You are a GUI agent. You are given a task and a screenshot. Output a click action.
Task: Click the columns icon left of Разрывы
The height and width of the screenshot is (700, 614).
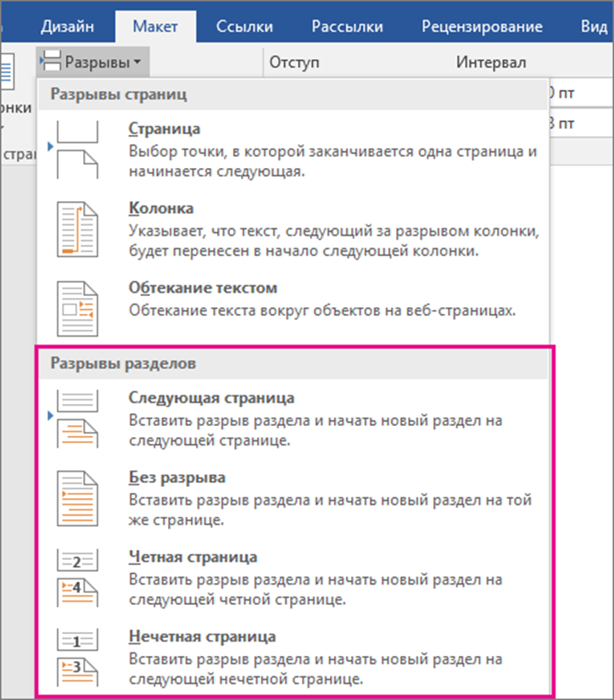click(x=8, y=71)
